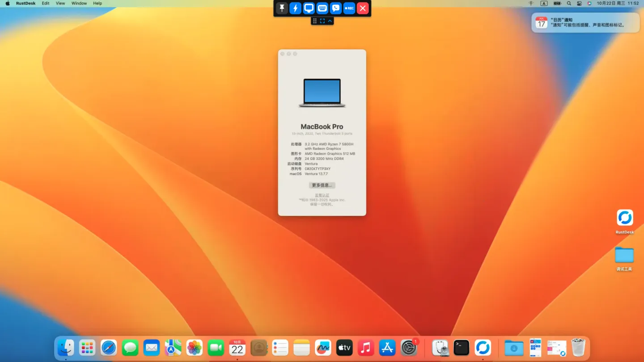Open the 监管认证 link
The height and width of the screenshot is (362, 644).
point(322,195)
